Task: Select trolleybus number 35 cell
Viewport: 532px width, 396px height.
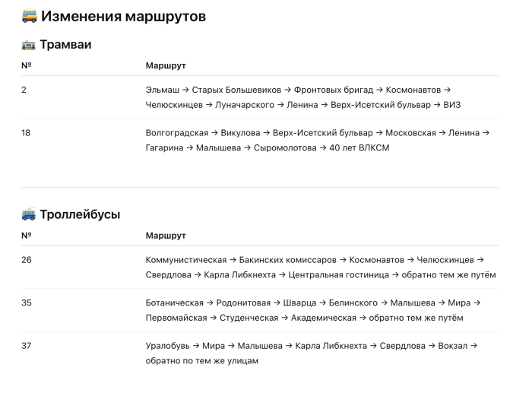Action: click(x=27, y=303)
